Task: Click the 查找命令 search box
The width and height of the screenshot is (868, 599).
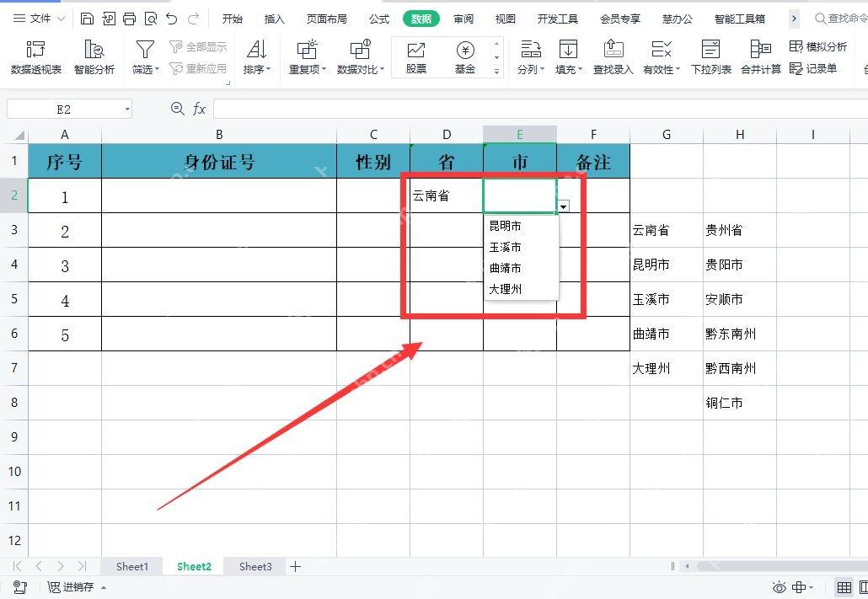Action: [x=840, y=19]
